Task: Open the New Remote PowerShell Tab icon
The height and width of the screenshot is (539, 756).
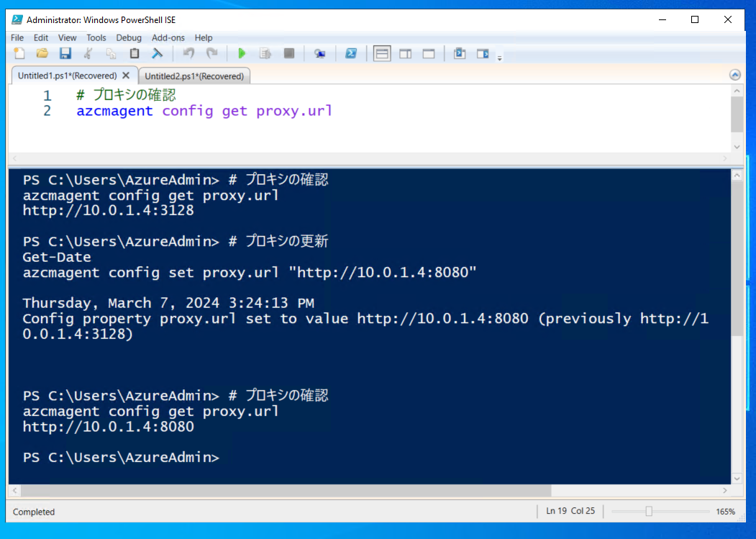Action: [x=319, y=53]
